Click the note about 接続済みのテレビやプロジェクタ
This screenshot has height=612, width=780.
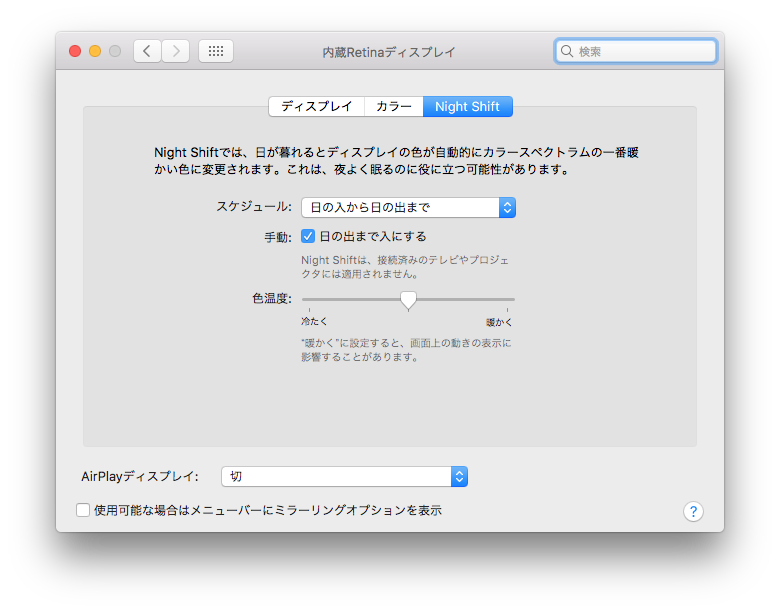(x=405, y=267)
